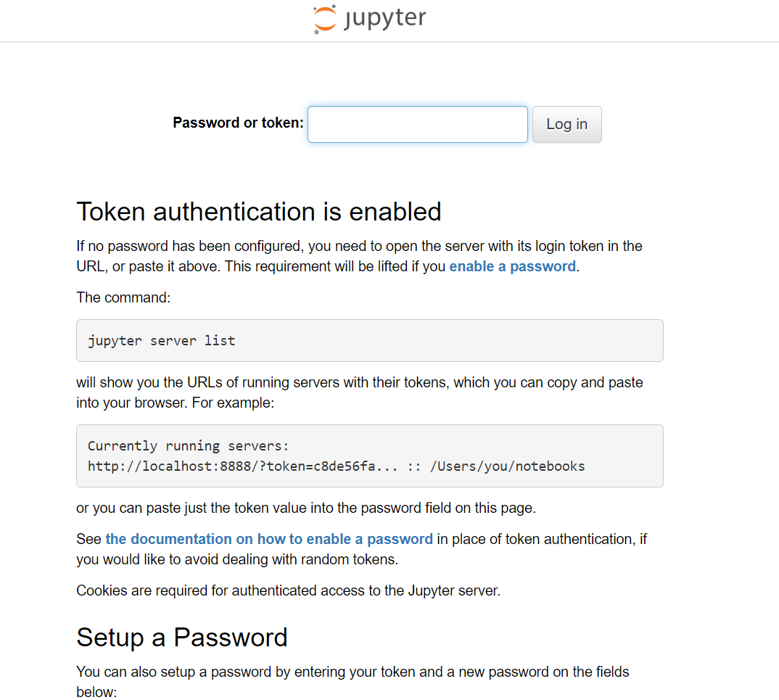Click the 'Cookies are required' paragraph
779x700 pixels.
[288, 590]
